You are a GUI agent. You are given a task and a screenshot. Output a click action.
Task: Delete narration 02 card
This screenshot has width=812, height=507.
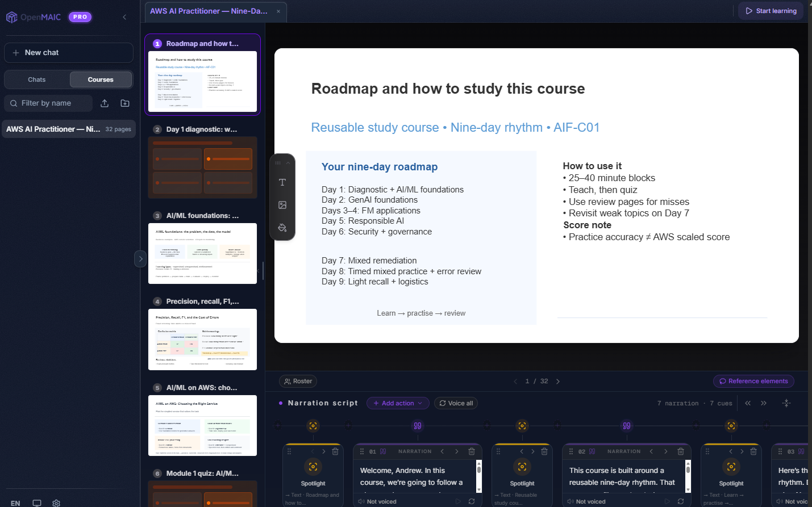[x=681, y=452]
